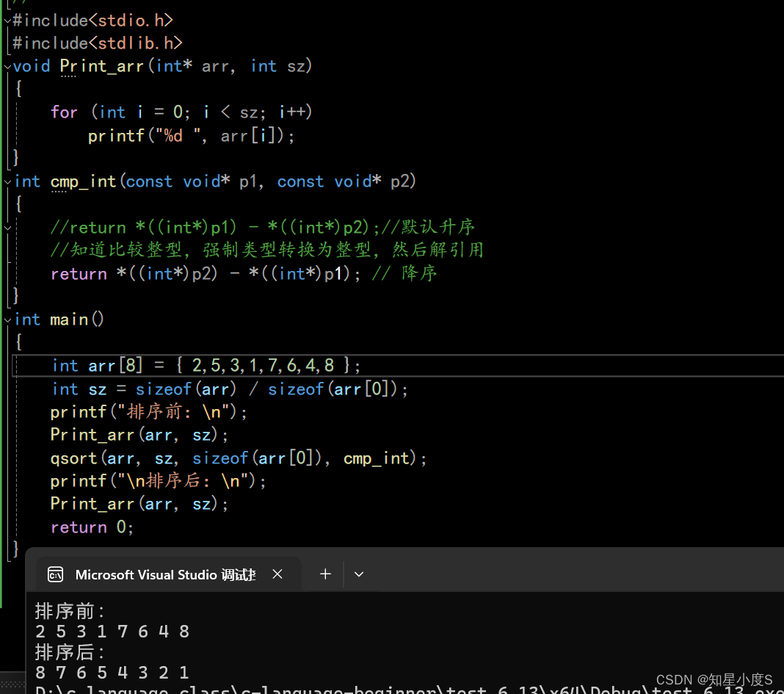Click the qsort call line
784x694 pixels.
[x=239, y=458]
